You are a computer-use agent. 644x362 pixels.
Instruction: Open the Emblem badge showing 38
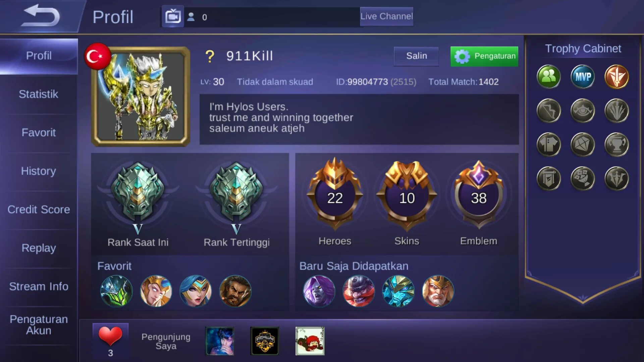point(479,194)
